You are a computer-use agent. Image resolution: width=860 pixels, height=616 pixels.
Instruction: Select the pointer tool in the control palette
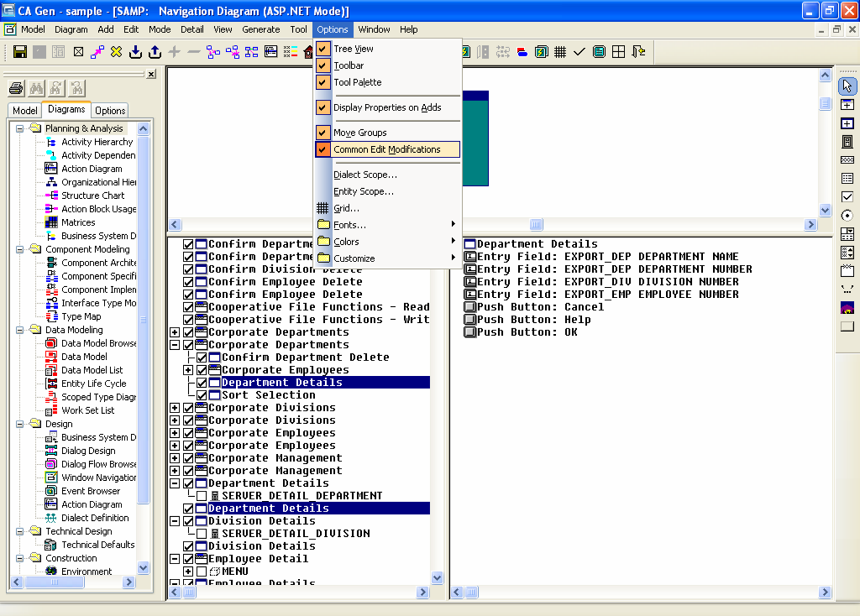848,85
